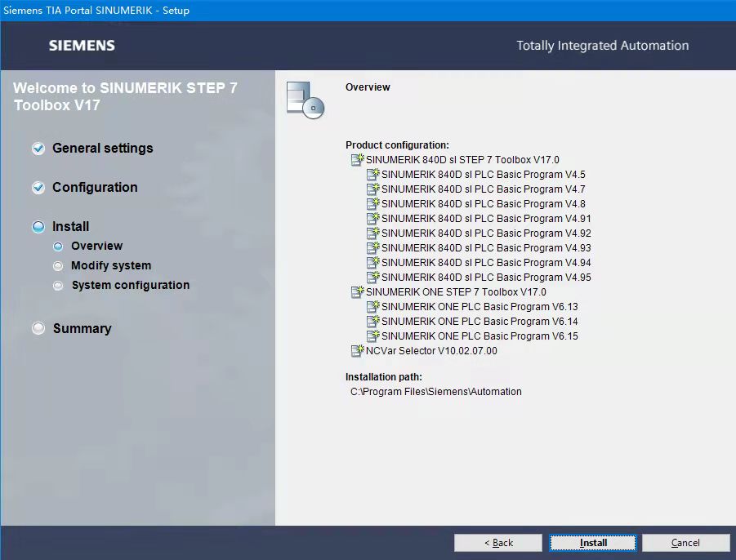Click the ONE PLC Basic Program V6.14 icon

pyautogui.click(x=373, y=322)
